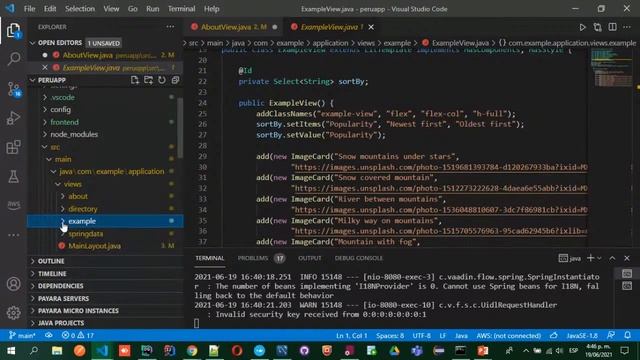
Task: Create new folder in PERUAPP
Action: 148,80
